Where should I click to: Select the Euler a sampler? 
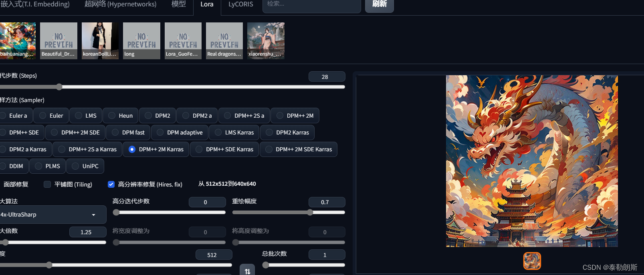point(16,116)
